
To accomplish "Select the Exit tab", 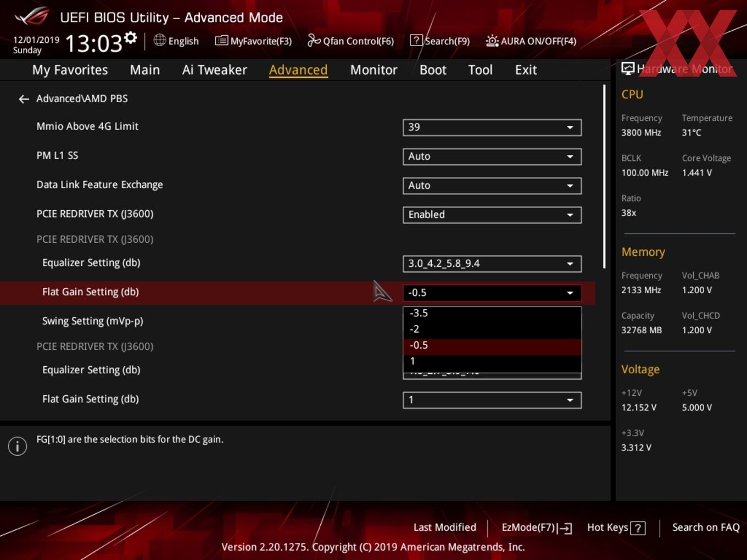I will coord(526,70).
